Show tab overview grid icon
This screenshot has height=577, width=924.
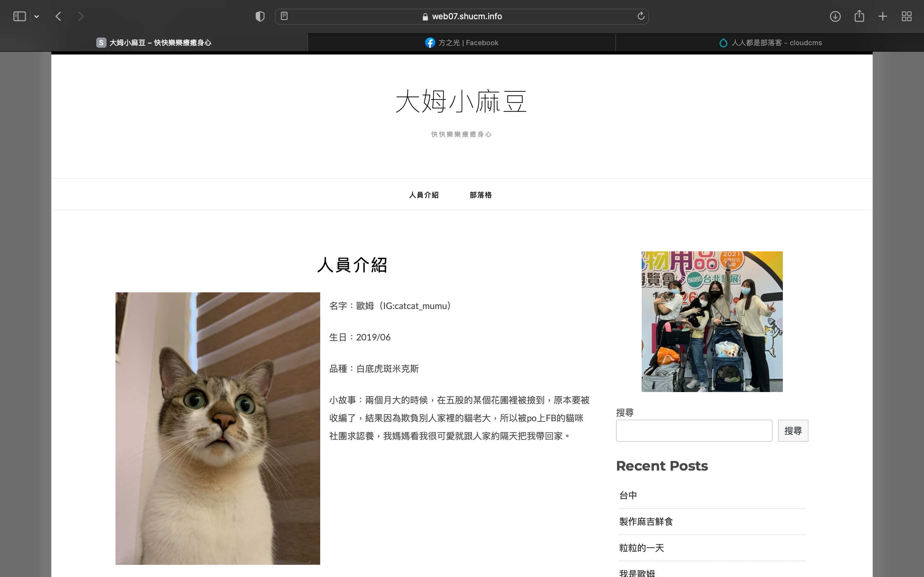[906, 16]
